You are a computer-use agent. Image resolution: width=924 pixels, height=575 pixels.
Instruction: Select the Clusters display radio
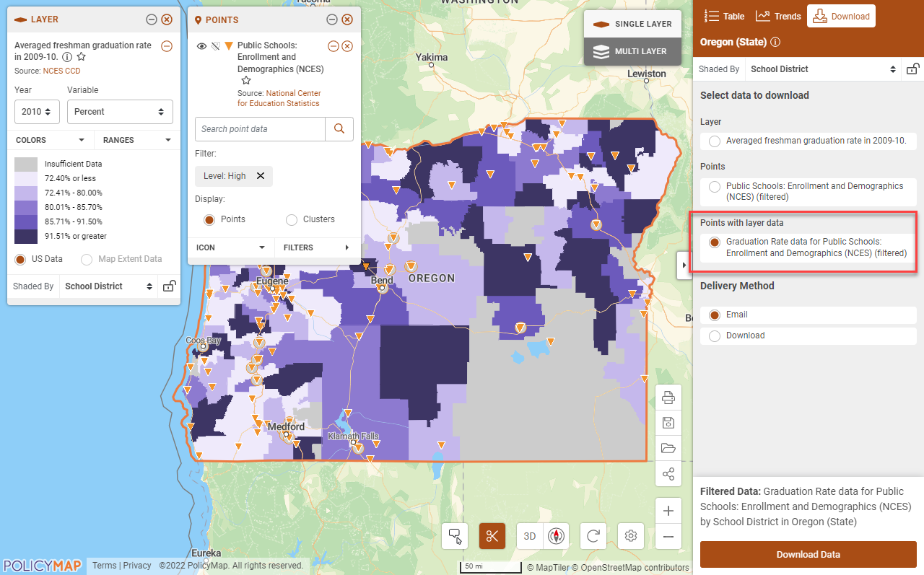pos(292,219)
